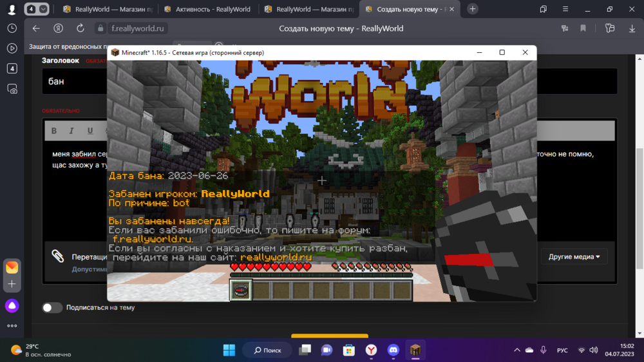Click reallyworld.ru link text in chat
Screen dimensions: 644x362
[276, 257]
